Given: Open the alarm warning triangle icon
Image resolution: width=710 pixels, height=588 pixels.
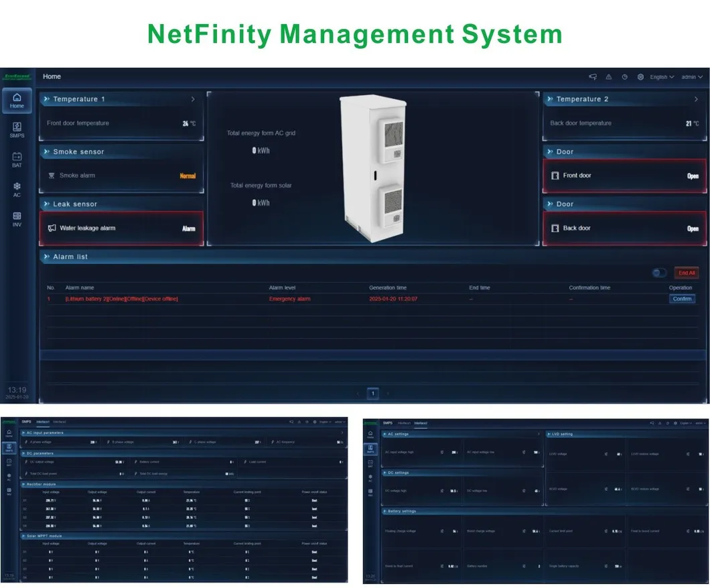Looking at the screenshot, I should (x=608, y=76).
